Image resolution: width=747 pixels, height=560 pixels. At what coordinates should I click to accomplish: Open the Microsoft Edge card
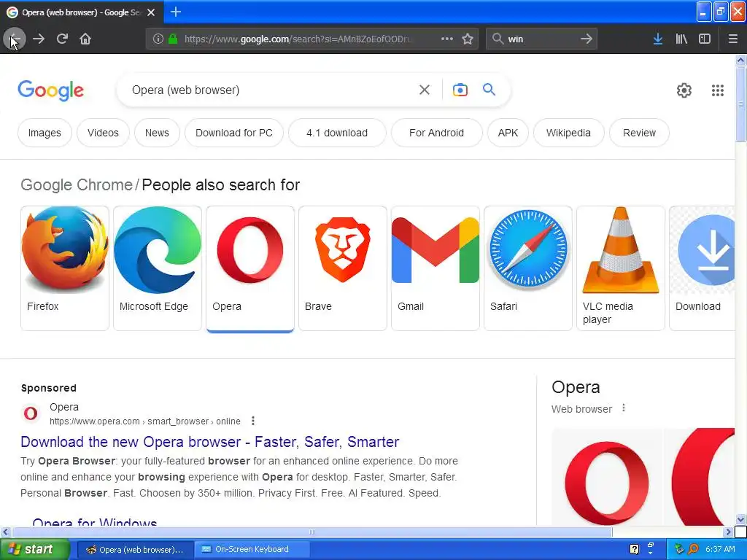coord(158,268)
